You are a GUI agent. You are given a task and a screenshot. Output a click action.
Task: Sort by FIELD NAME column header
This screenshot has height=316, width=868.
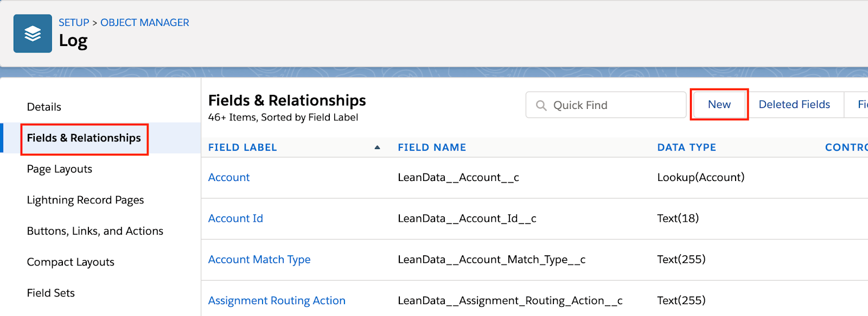[432, 147]
